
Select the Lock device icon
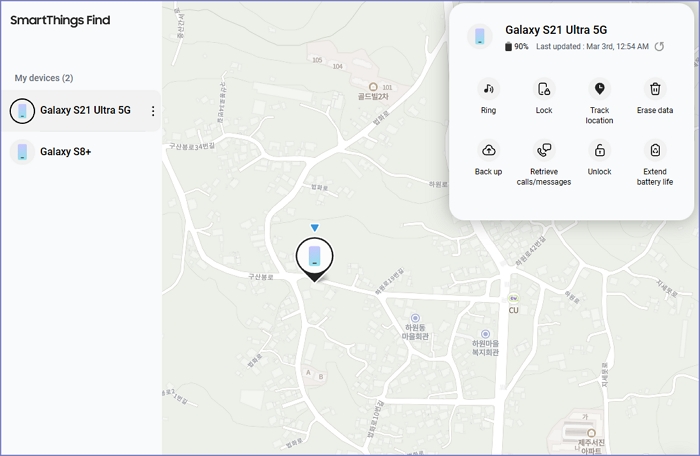click(x=544, y=89)
